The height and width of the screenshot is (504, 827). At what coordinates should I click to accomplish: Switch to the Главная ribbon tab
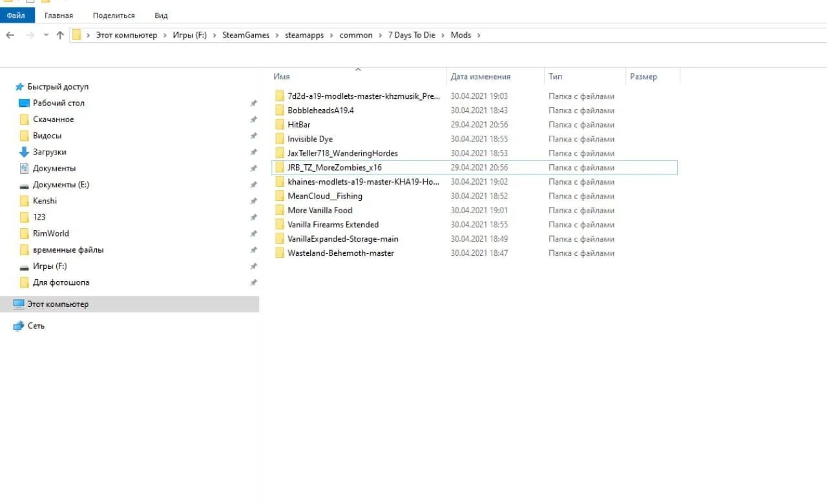pyautogui.click(x=59, y=16)
